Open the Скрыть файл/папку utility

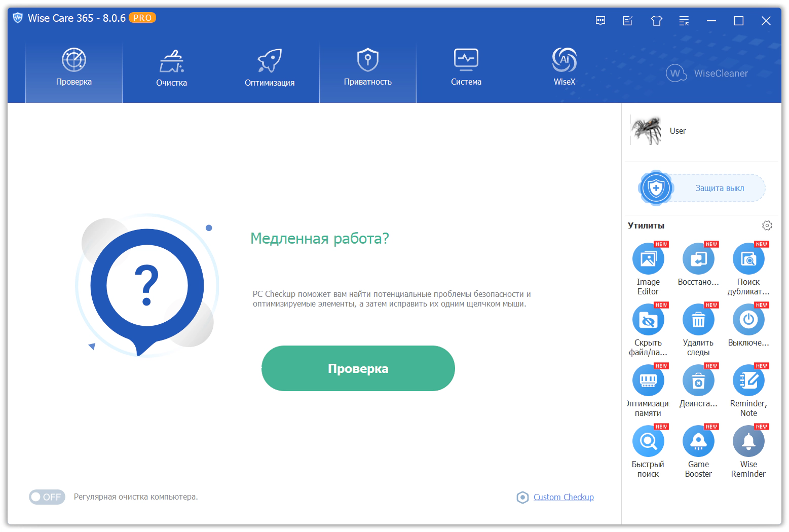pyautogui.click(x=648, y=320)
